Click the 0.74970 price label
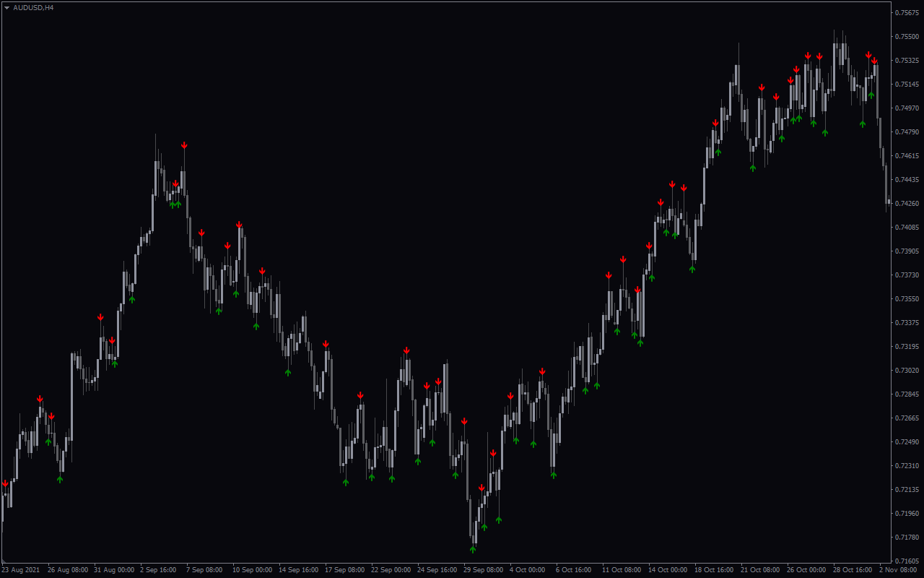 (x=907, y=108)
